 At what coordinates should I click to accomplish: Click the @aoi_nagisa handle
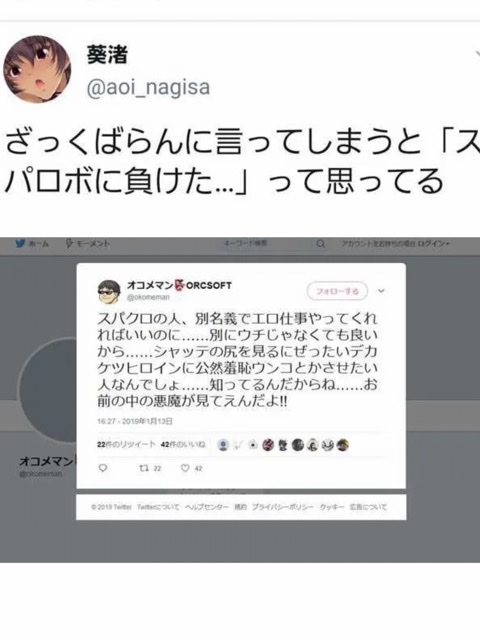(x=148, y=87)
